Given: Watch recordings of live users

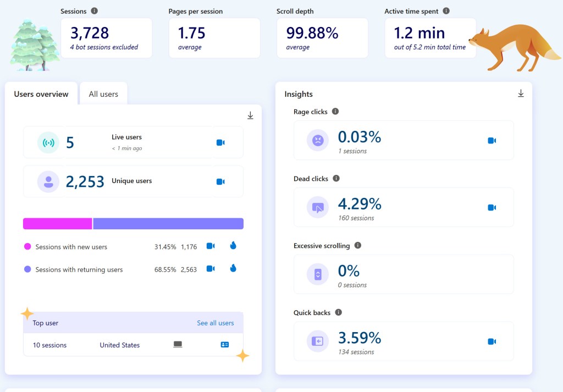Looking at the screenshot, I should (220, 142).
